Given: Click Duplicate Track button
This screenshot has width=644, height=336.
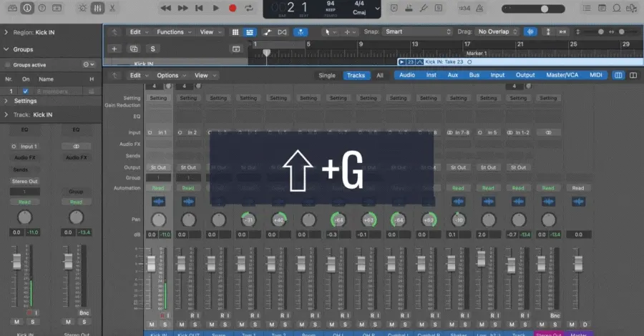Looking at the screenshot, I should pos(134,49).
